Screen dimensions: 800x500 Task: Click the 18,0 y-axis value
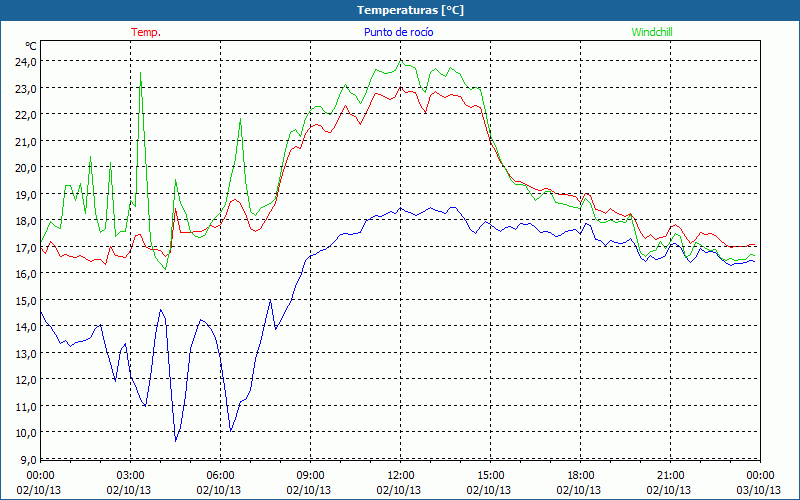pyautogui.click(x=26, y=221)
